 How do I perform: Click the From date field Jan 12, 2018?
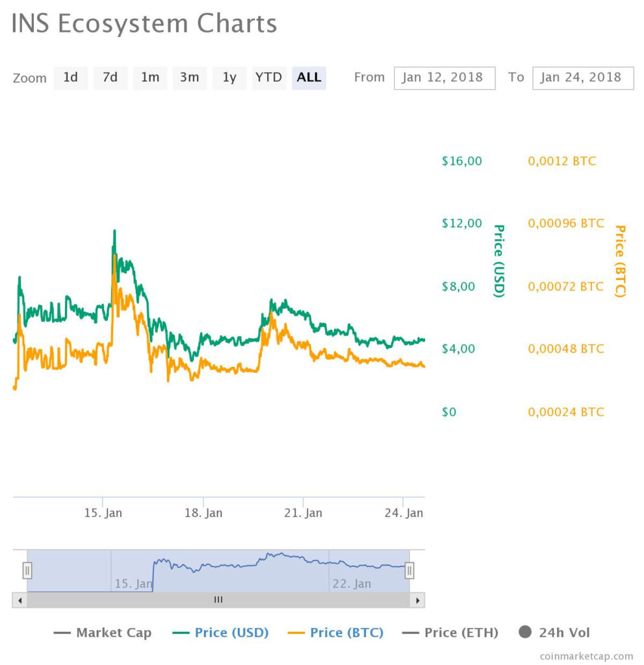tap(444, 78)
